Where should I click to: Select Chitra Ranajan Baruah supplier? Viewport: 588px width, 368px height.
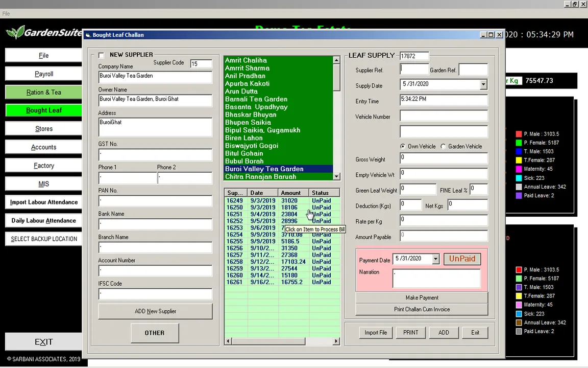pos(278,177)
